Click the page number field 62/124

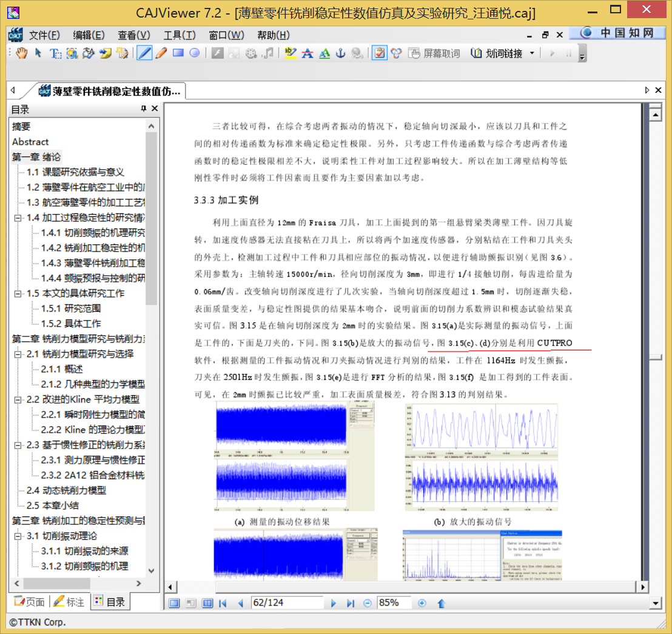pyautogui.click(x=287, y=602)
